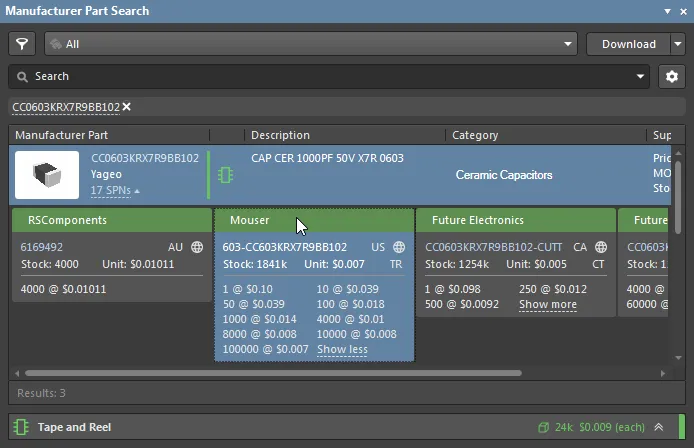
Task: Click the Future Electronics globe icon
Action: tap(601, 247)
